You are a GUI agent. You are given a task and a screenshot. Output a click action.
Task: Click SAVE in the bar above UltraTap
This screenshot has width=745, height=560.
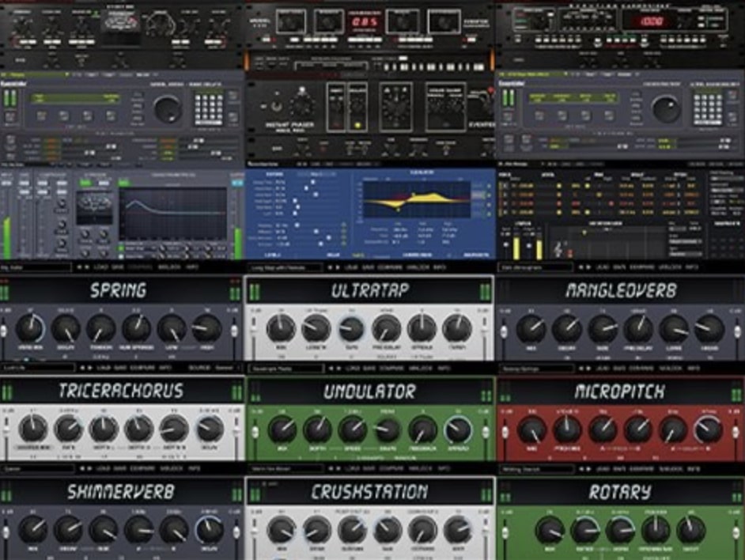tap(369, 267)
